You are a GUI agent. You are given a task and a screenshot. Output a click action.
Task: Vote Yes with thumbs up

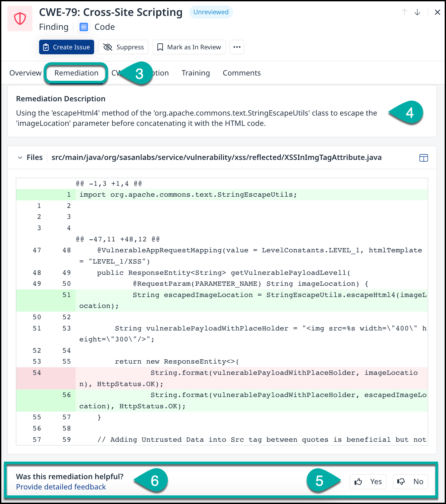point(368,481)
